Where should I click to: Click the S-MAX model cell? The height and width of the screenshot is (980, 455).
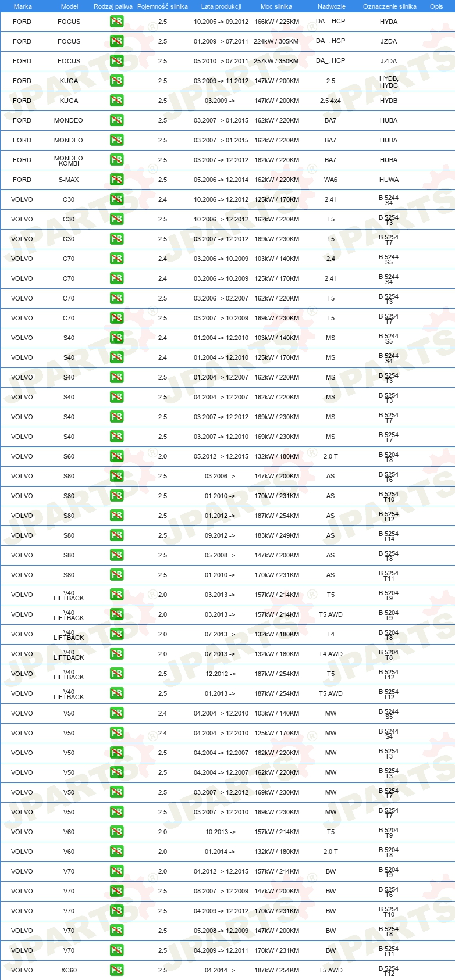tap(69, 180)
